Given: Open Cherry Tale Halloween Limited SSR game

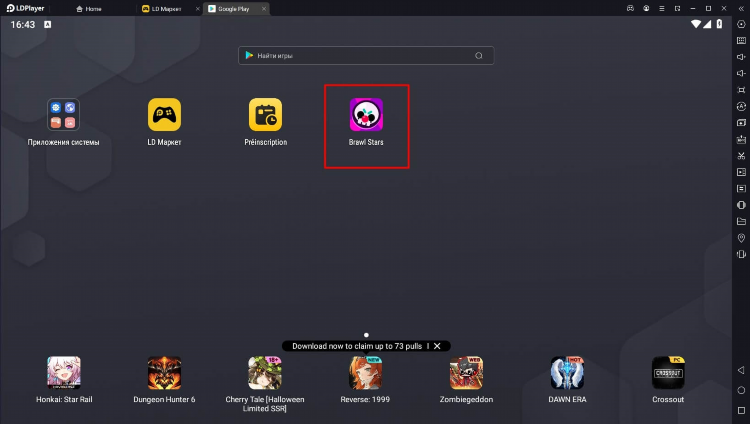Looking at the screenshot, I should coord(265,372).
